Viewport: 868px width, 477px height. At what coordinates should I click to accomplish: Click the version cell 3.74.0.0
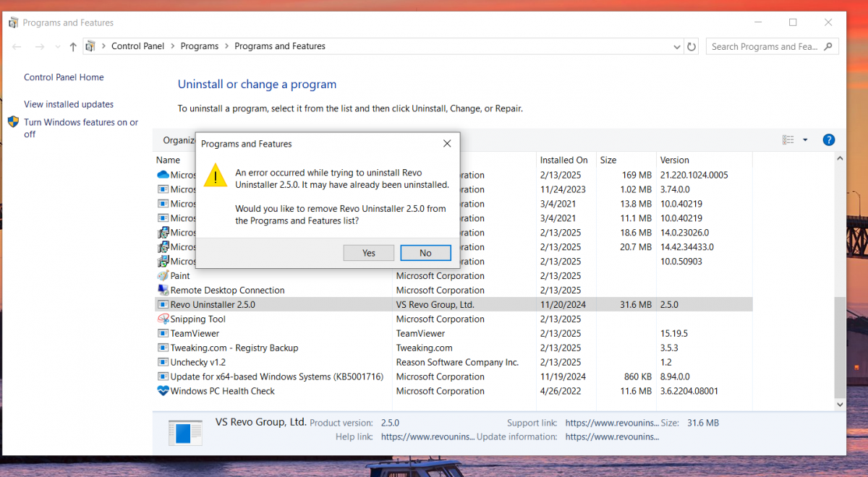(676, 189)
